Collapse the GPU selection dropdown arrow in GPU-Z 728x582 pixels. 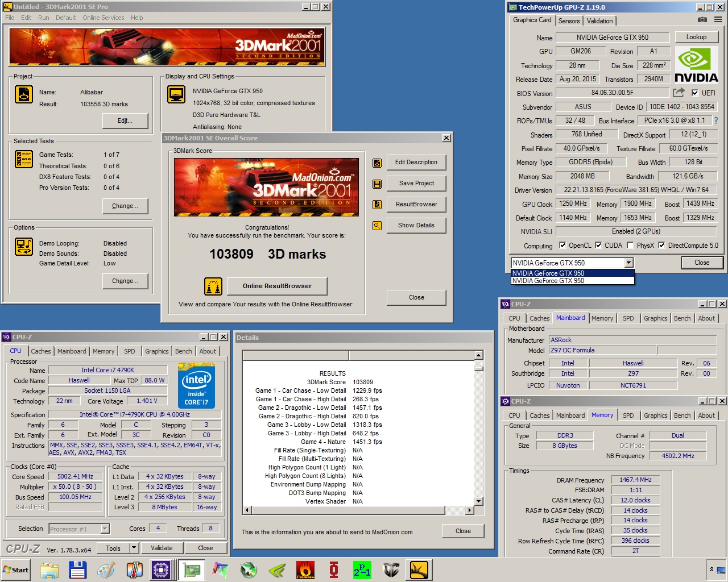(x=628, y=263)
